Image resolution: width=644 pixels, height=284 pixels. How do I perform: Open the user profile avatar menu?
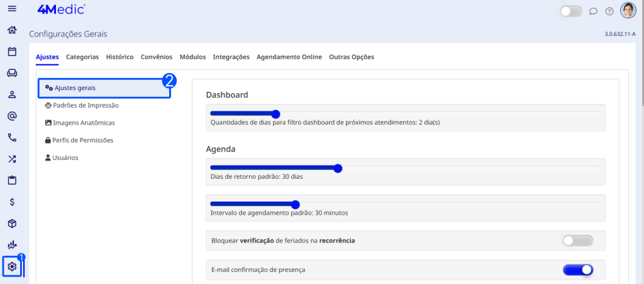tap(628, 11)
